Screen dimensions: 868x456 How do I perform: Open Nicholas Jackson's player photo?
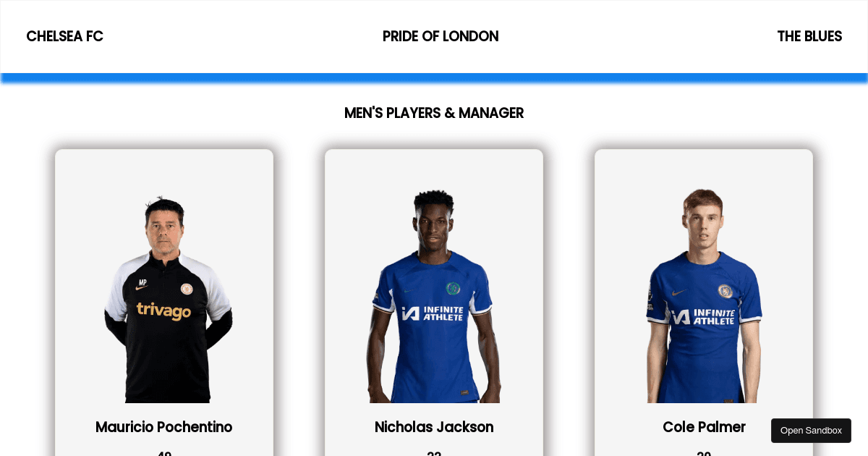434,296
